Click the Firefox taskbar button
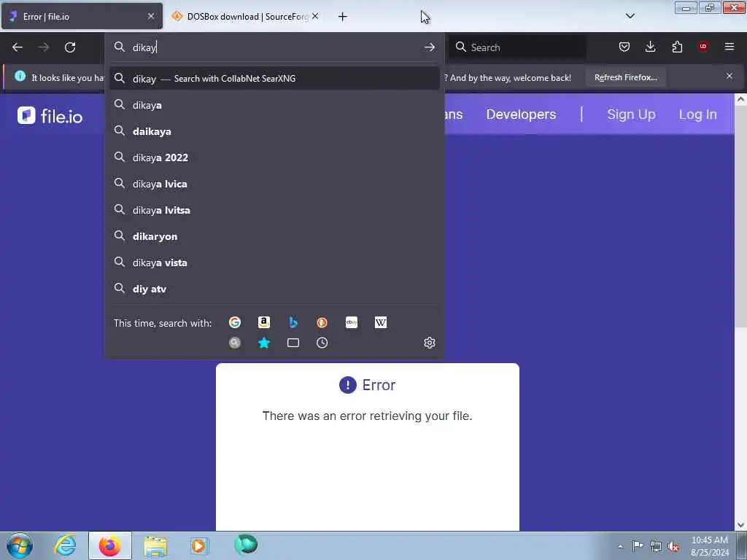 coord(110,545)
